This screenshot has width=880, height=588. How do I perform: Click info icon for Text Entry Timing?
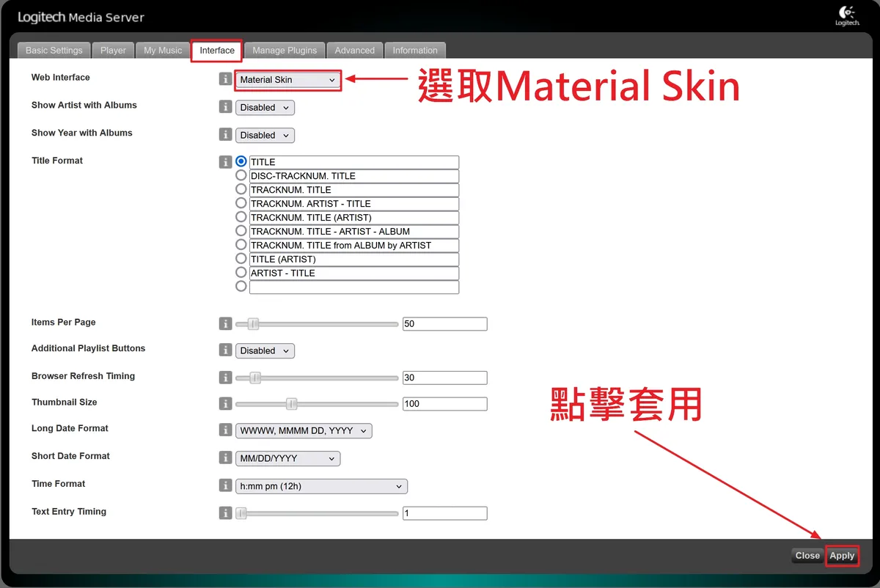coord(225,513)
